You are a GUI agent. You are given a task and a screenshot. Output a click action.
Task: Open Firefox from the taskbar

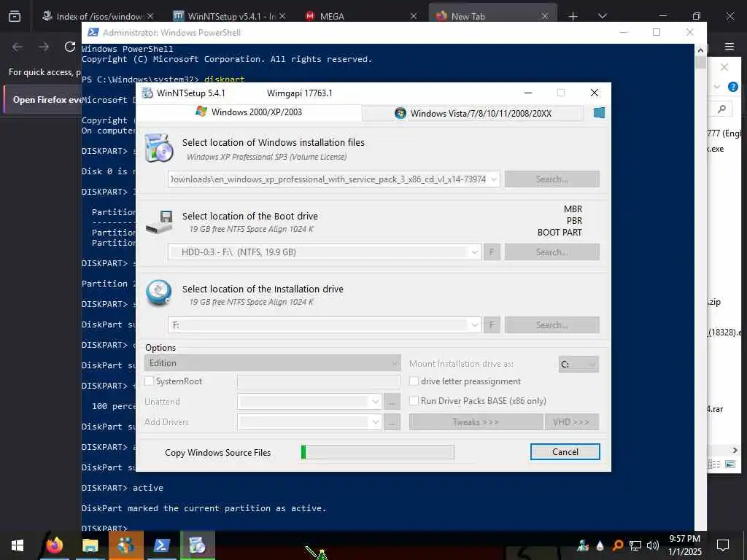[55, 545]
